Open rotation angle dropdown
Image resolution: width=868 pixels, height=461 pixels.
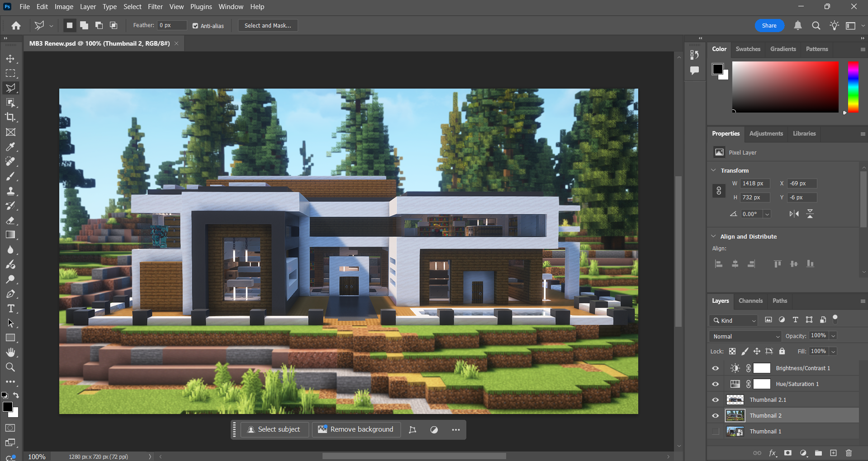[767, 214]
